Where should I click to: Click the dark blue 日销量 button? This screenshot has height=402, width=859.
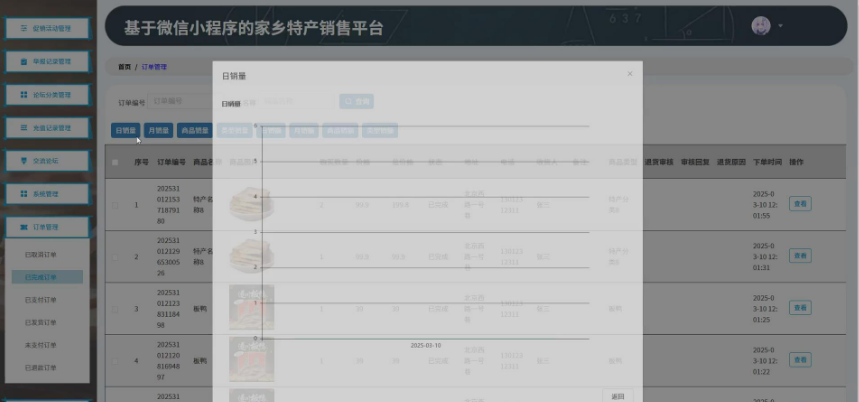[x=125, y=130]
